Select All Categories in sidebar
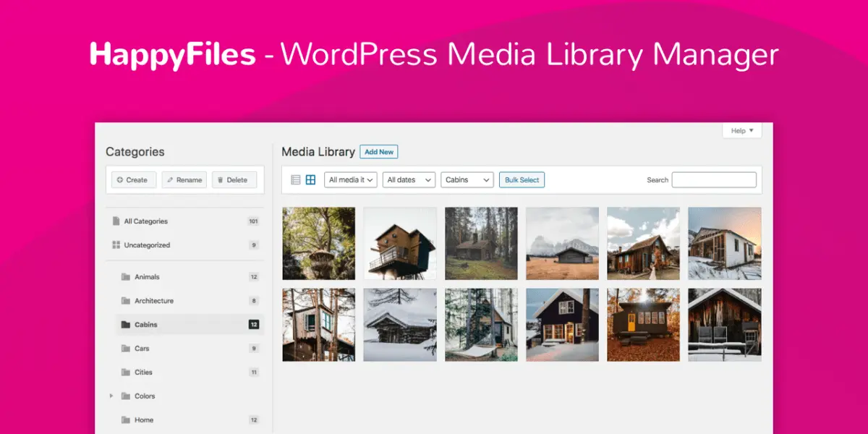 [x=145, y=221]
